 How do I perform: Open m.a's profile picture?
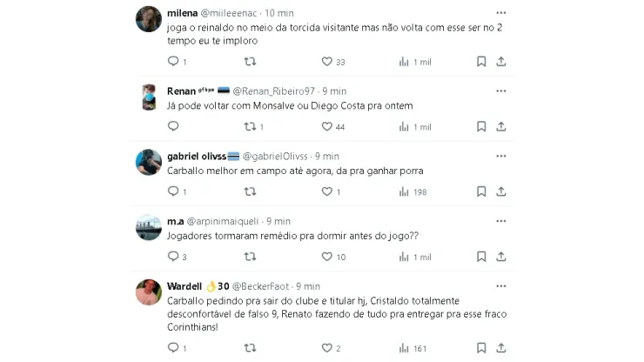tap(149, 228)
